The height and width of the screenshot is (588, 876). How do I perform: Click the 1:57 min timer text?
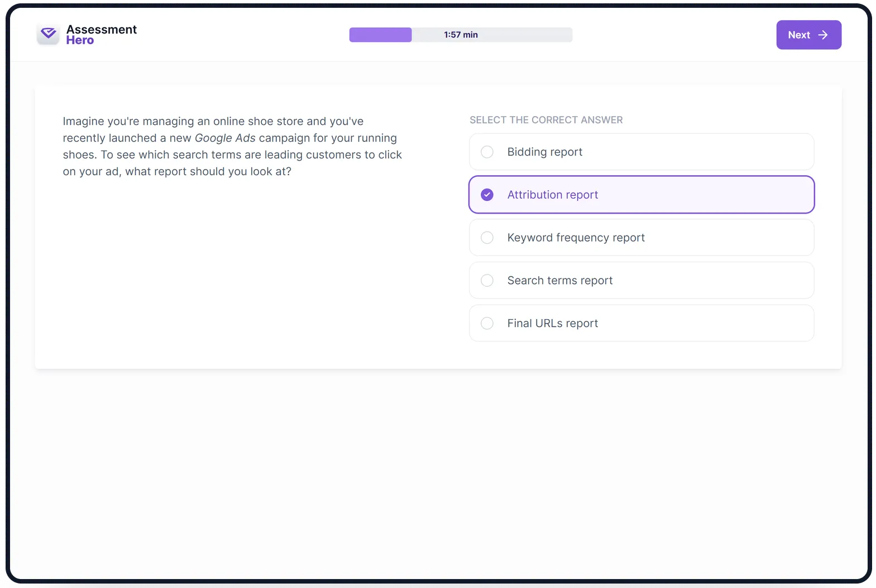(461, 35)
